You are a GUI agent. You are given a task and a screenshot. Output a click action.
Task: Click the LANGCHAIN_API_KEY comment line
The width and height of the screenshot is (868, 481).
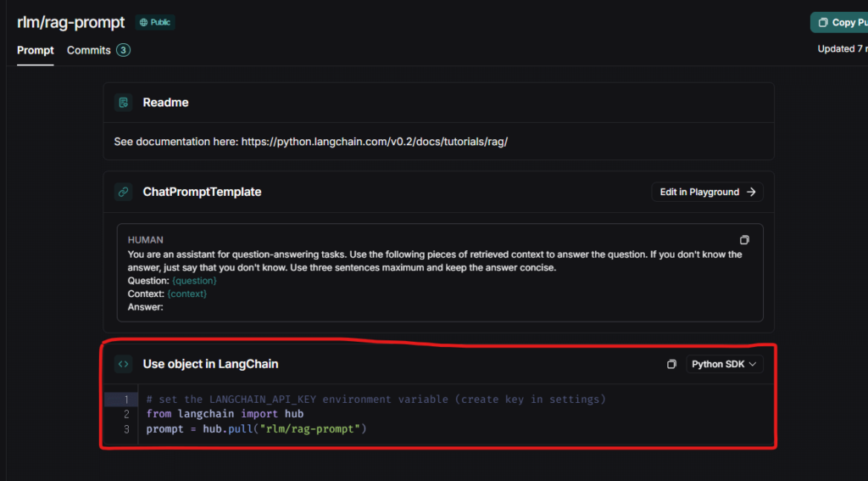click(376, 400)
